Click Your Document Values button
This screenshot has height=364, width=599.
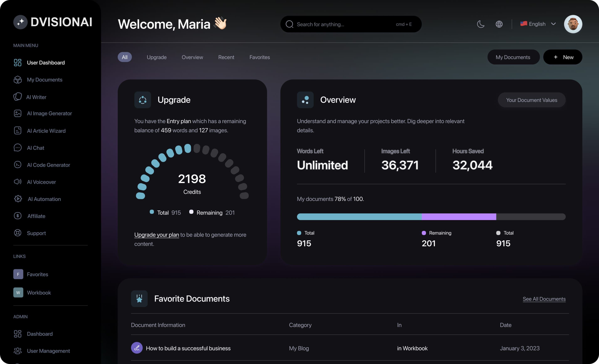point(532,100)
